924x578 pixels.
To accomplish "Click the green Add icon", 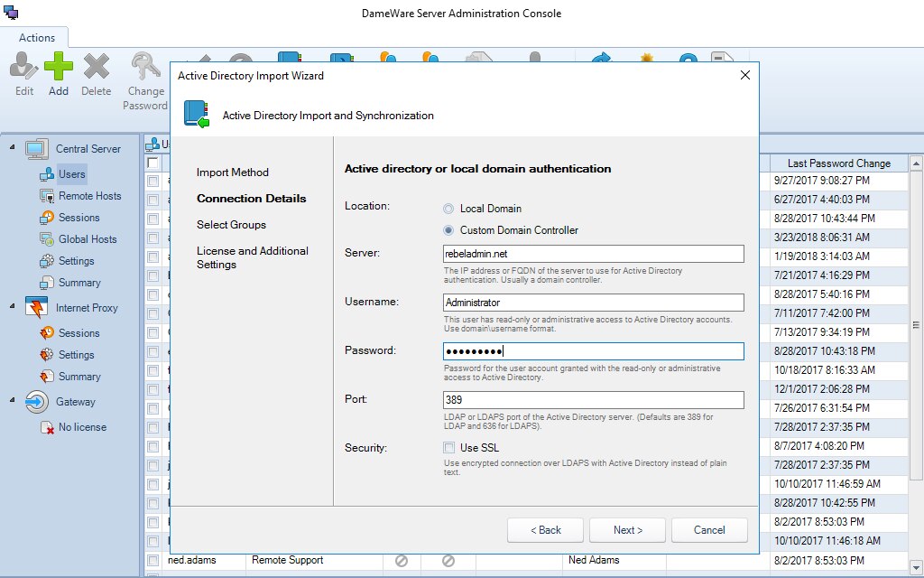I will point(58,68).
